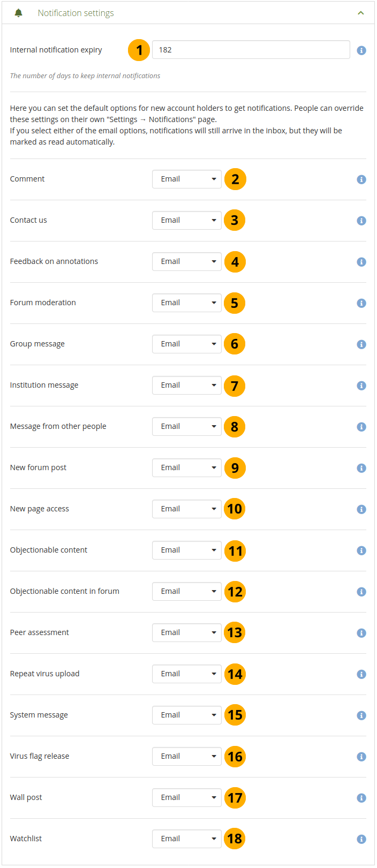
Task: Open info icon next to Contact us
Action: pyautogui.click(x=361, y=221)
